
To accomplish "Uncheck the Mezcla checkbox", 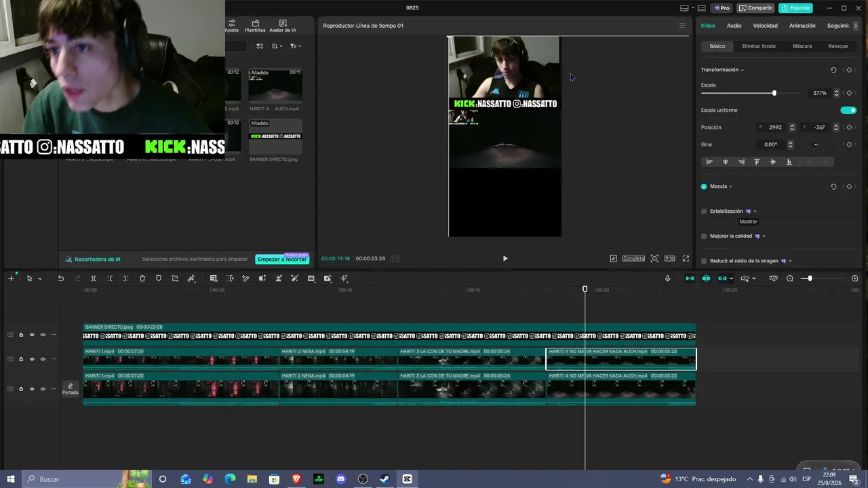I will 704,186.
